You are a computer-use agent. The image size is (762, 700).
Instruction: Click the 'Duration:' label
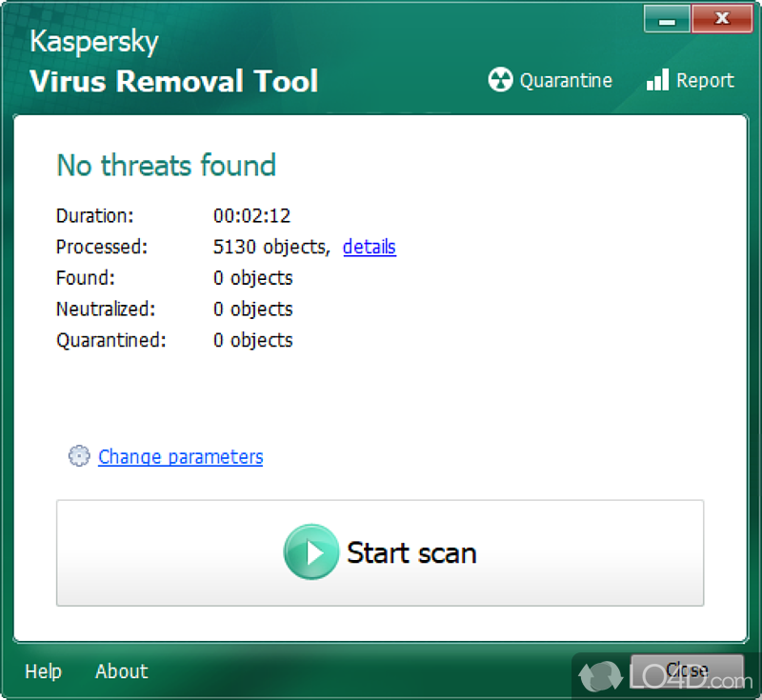click(x=94, y=215)
